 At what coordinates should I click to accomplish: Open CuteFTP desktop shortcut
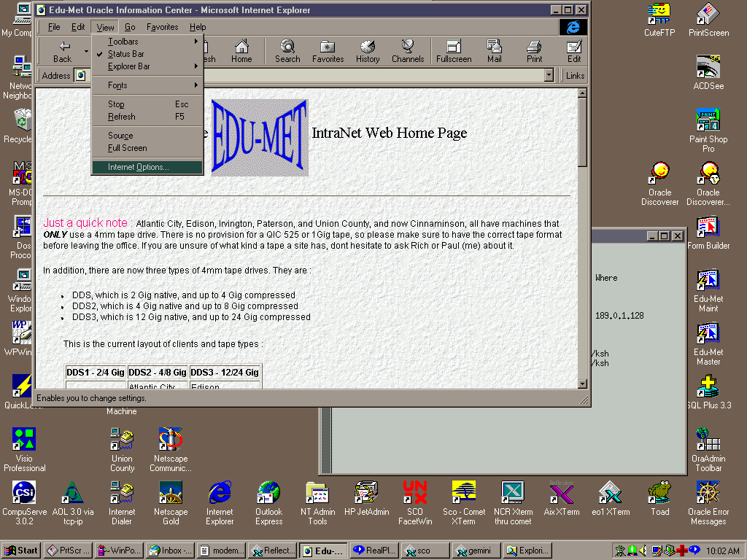[659, 20]
